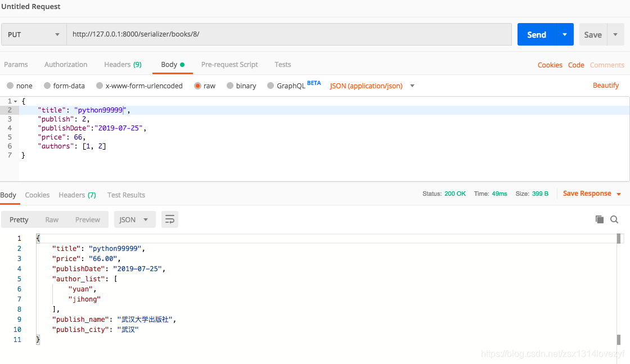
Task: Open search in response body
Action: click(614, 219)
